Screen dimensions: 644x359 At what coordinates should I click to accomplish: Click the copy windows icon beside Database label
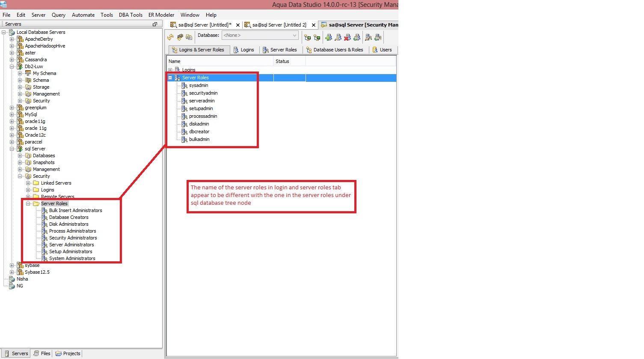pos(189,37)
